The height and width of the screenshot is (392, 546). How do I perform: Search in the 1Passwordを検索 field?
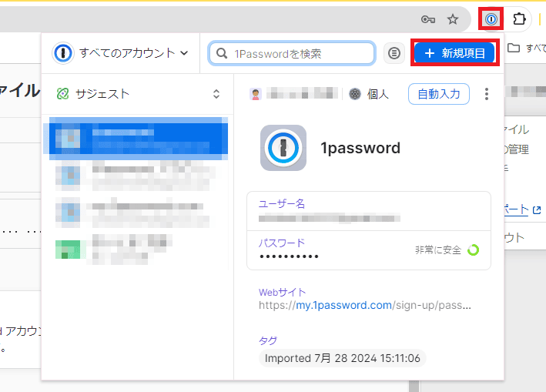pos(292,53)
